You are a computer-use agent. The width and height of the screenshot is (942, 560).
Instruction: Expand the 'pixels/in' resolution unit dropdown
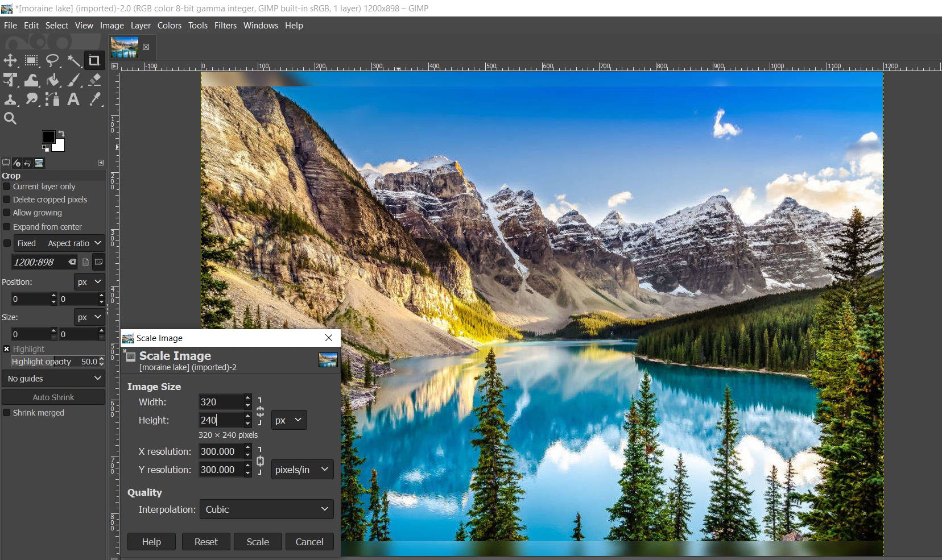(x=302, y=470)
